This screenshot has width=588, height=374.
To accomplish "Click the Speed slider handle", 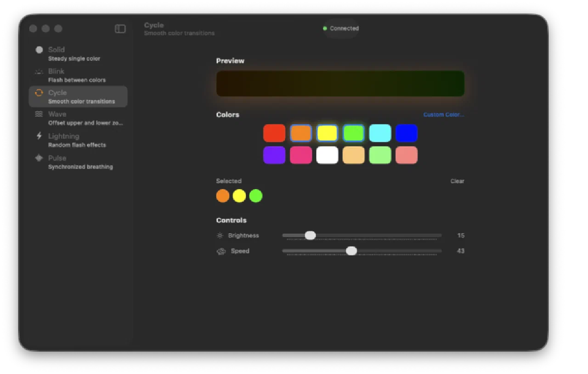I will [x=351, y=251].
